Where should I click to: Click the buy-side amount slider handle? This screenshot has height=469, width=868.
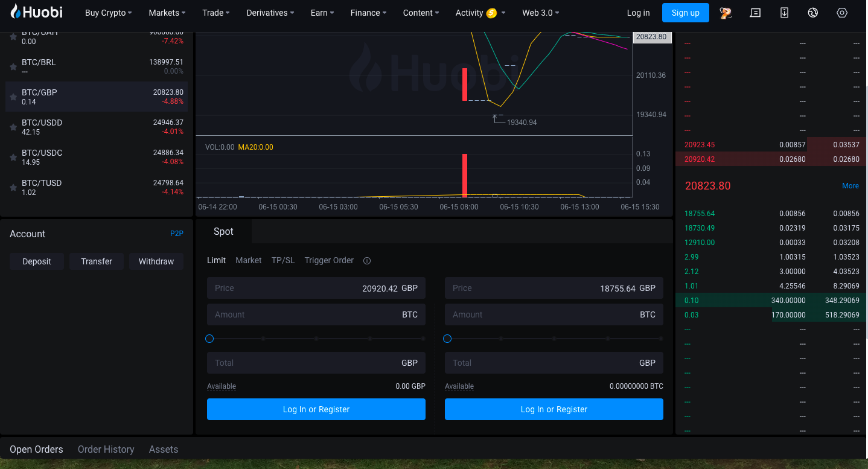209,339
